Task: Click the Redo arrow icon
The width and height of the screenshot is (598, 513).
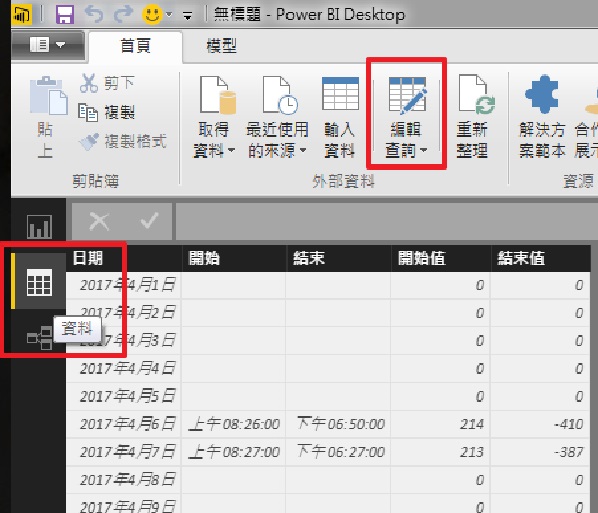Action: 123,14
